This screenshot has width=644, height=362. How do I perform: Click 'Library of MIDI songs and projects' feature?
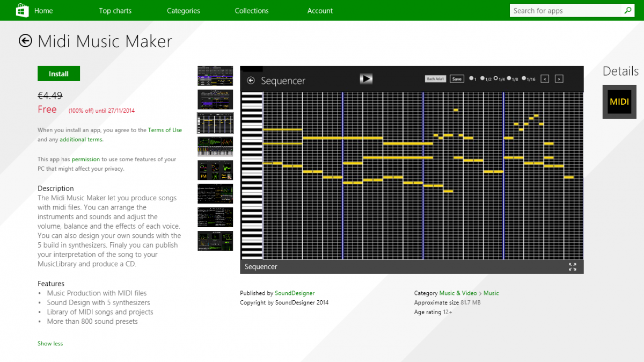click(x=100, y=312)
